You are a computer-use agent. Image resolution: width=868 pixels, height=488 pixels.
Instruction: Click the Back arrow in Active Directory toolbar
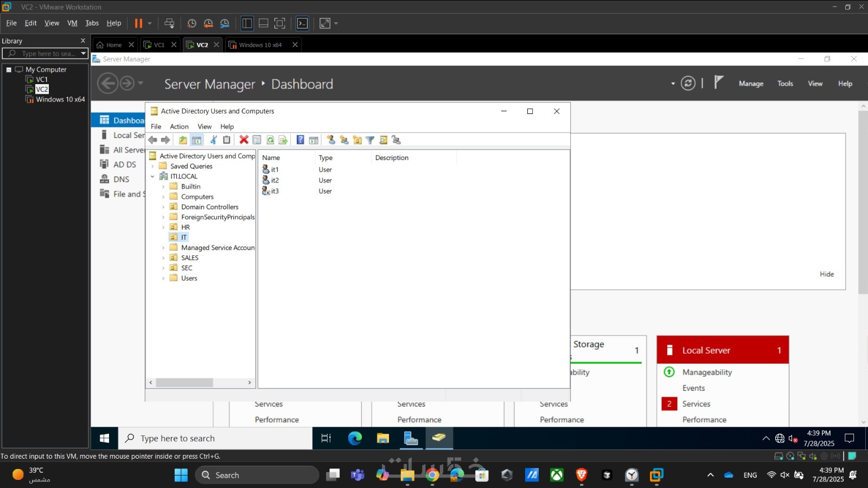coord(153,140)
